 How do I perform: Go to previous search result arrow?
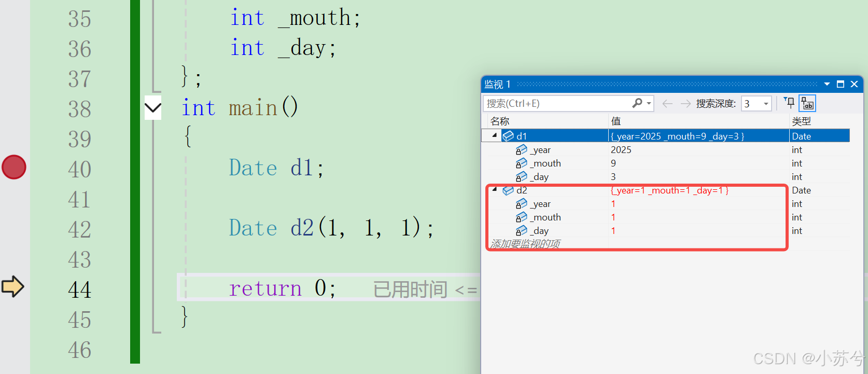[667, 104]
